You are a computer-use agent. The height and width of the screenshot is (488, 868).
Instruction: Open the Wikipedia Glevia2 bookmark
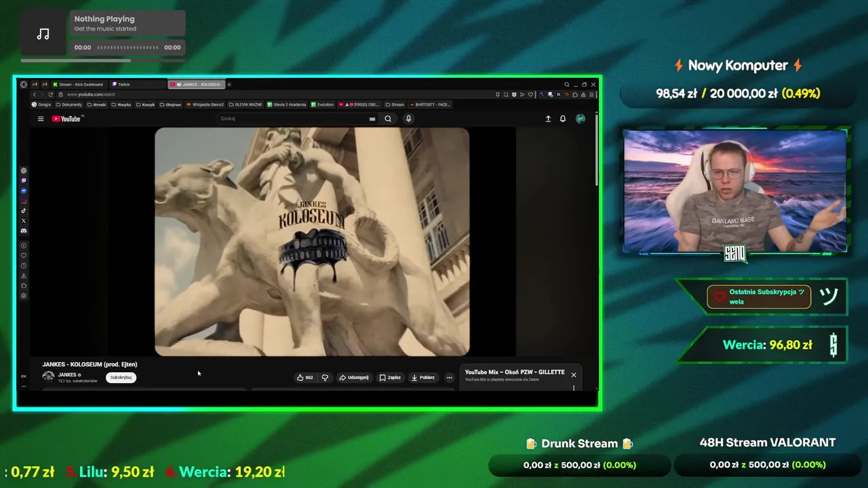tap(205, 104)
